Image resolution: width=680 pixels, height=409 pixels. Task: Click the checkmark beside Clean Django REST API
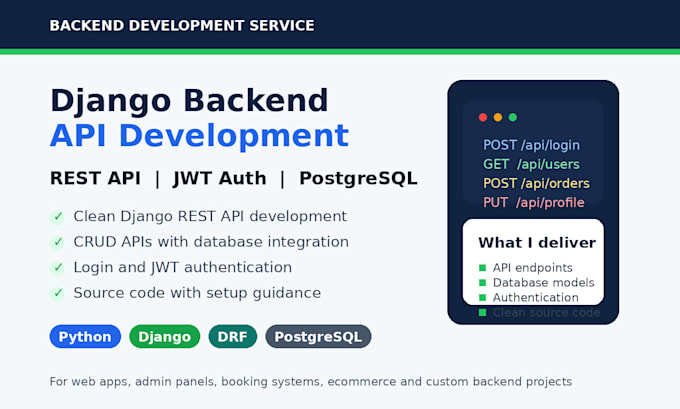click(x=57, y=217)
